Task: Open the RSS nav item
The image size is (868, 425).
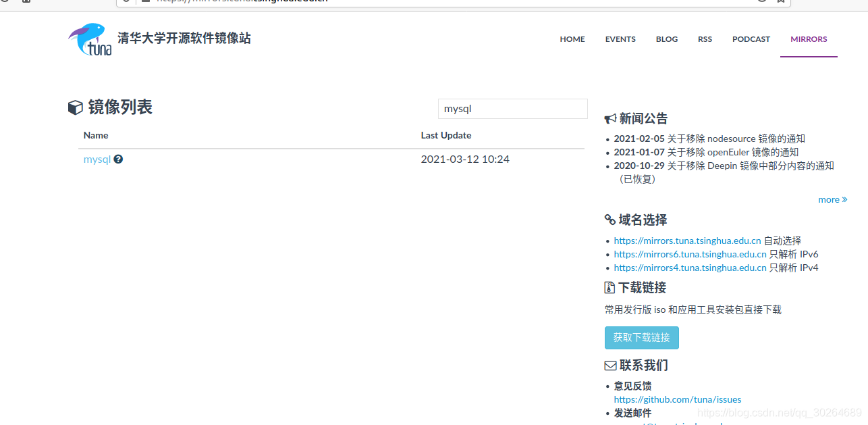Action: click(x=705, y=39)
